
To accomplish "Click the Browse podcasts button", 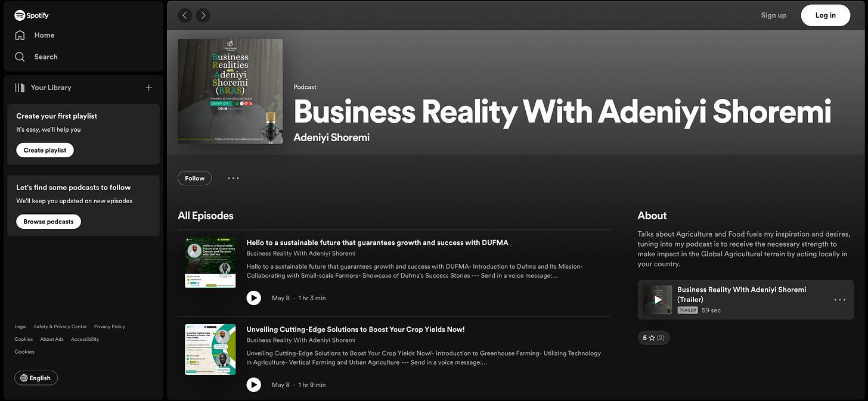I will [48, 222].
